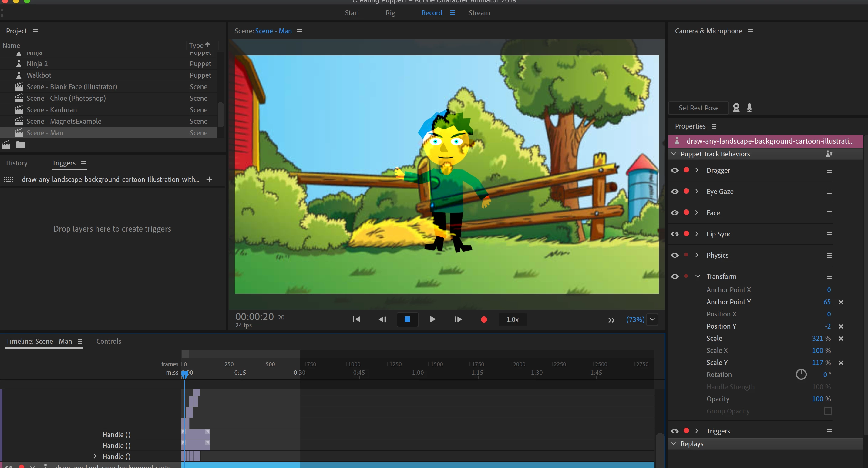Image resolution: width=868 pixels, height=468 pixels.
Task: Collapse the Transform behavior section
Action: [698, 276]
